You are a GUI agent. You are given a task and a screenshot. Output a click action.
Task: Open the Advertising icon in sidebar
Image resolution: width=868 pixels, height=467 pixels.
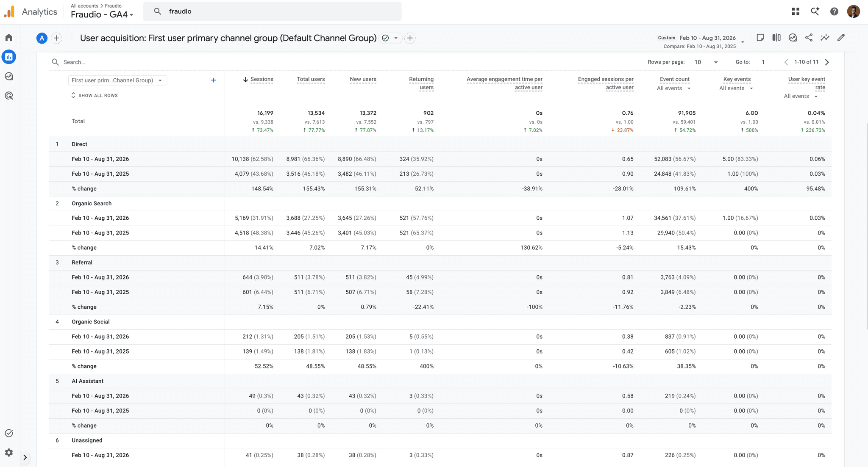pos(9,96)
